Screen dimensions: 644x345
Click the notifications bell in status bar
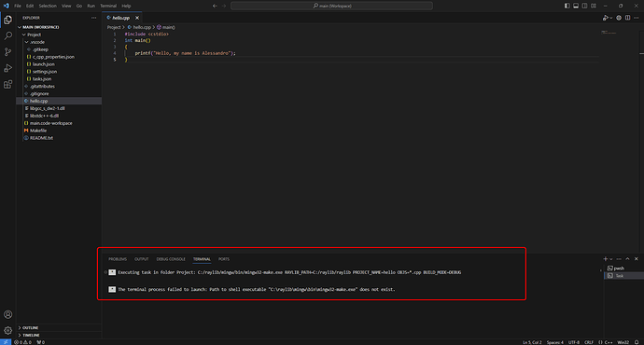[637, 342]
